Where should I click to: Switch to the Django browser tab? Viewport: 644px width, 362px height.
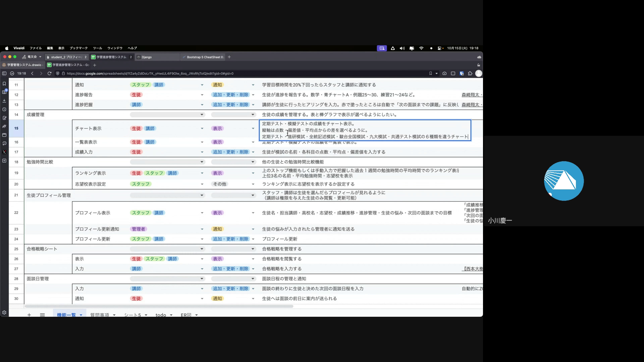[147, 57]
